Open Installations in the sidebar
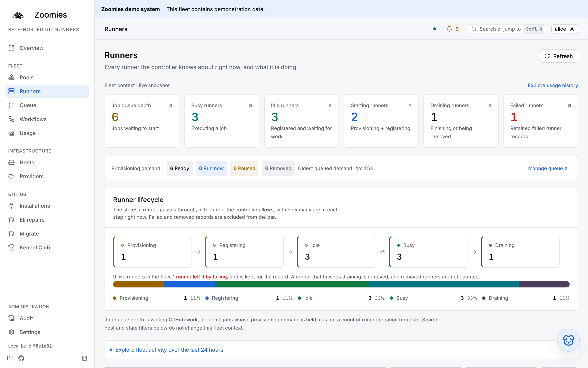588x368 pixels. (x=47, y=206)
